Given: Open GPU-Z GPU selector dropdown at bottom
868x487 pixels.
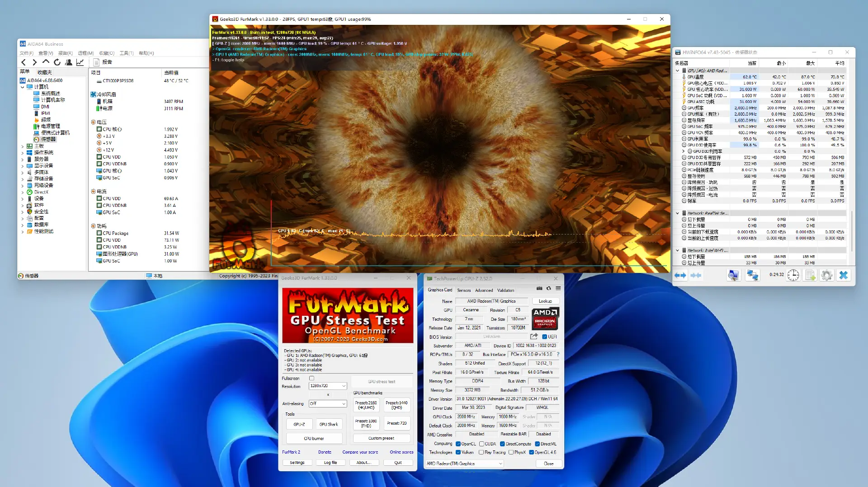Looking at the screenshot, I should click(x=464, y=464).
